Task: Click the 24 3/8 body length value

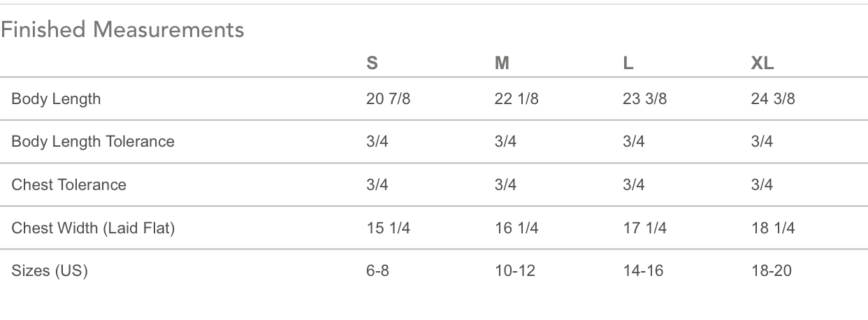Action: (772, 99)
